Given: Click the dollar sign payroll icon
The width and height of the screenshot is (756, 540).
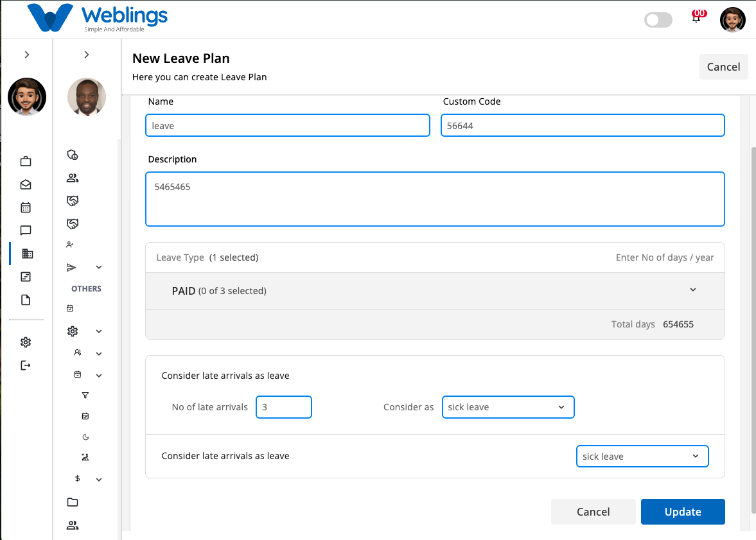Looking at the screenshot, I should click(78, 478).
